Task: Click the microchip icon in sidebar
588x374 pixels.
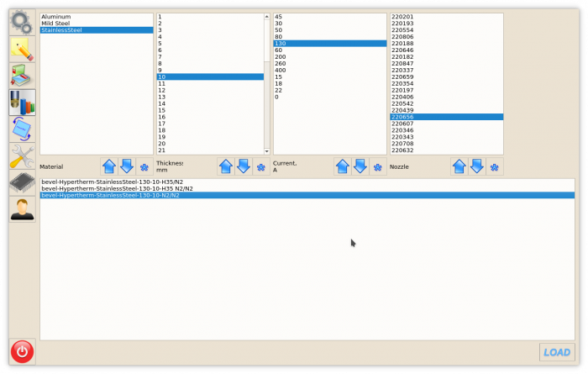Action: coord(22,182)
